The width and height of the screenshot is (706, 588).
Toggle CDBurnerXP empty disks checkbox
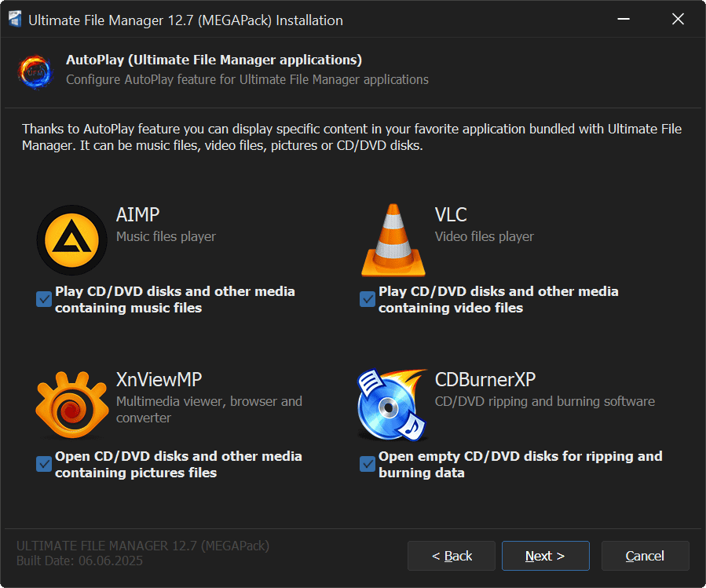pyautogui.click(x=368, y=464)
